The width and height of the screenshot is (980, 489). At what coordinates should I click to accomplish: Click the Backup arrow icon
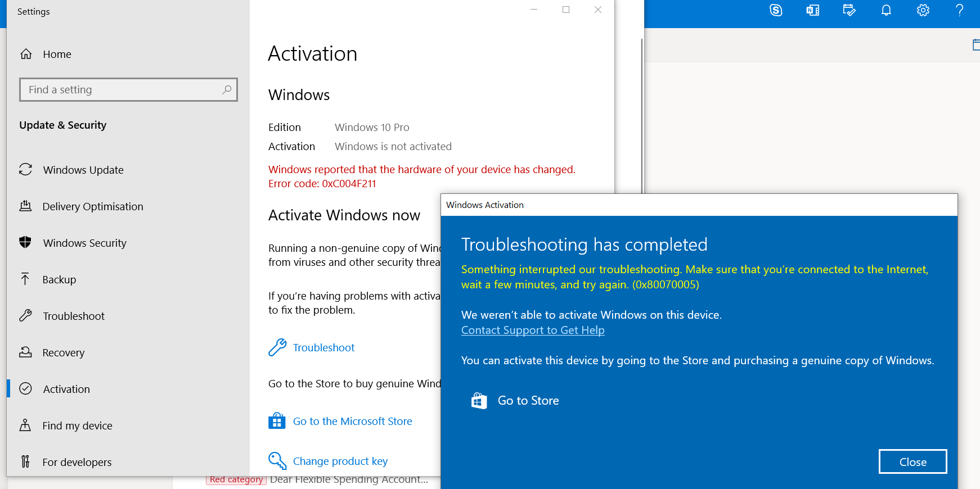pos(25,279)
